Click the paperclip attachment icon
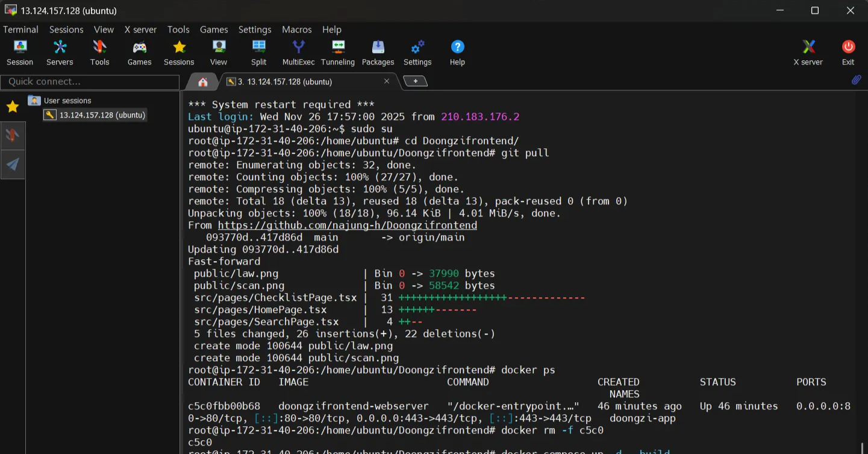Image resolution: width=868 pixels, height=454 pixels. tap(856, 80)
